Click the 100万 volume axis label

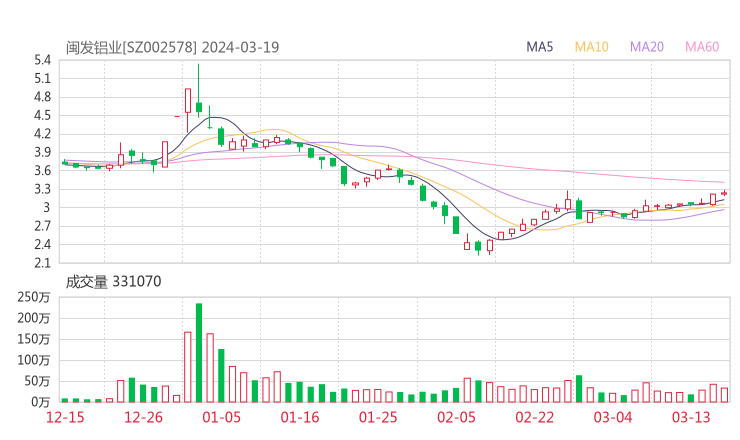[x=34, y=360]
